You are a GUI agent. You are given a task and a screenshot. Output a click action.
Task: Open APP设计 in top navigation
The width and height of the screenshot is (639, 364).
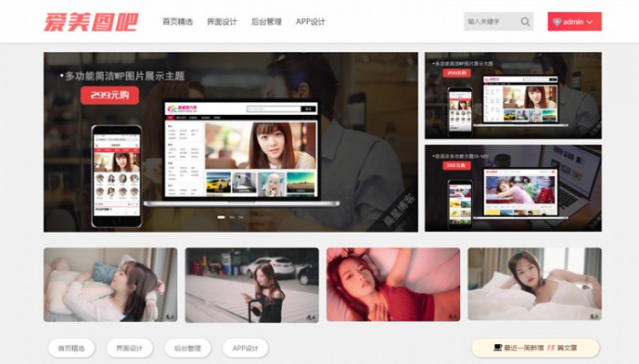tap(310, 22)
